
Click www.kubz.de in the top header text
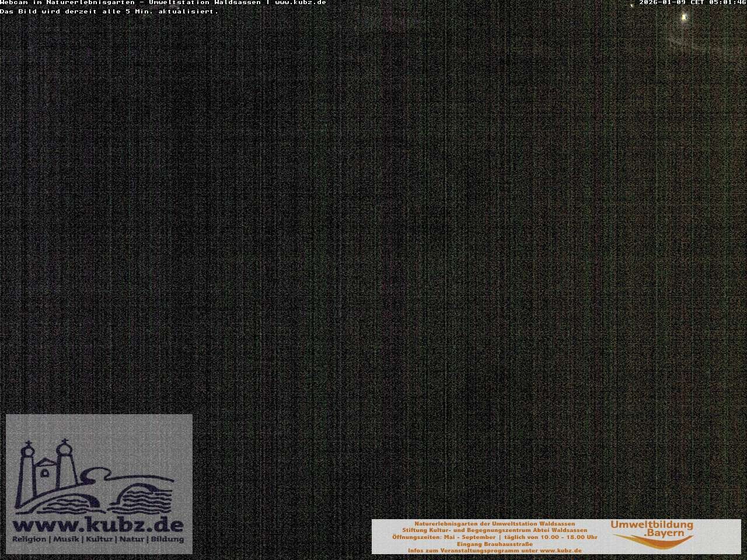coord(300,3)
